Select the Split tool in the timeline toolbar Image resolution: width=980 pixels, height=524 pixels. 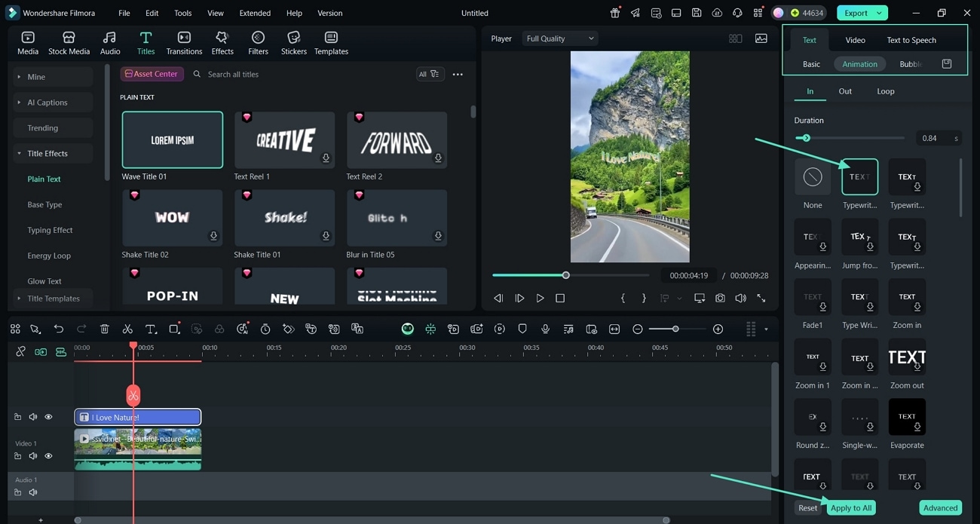click(127, 329)
